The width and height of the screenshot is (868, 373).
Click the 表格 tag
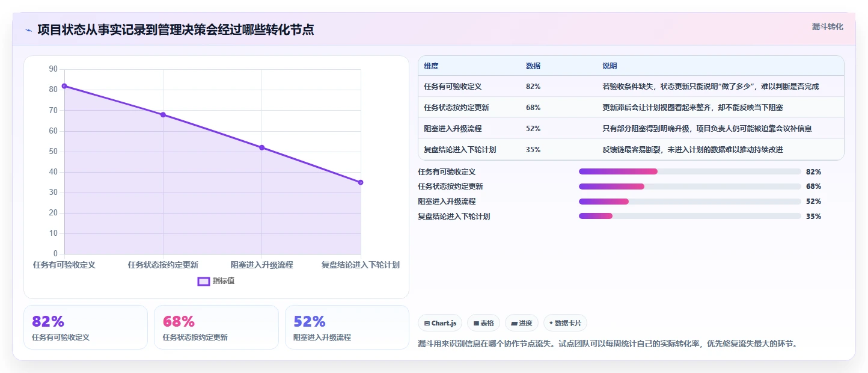pos(484,323)
